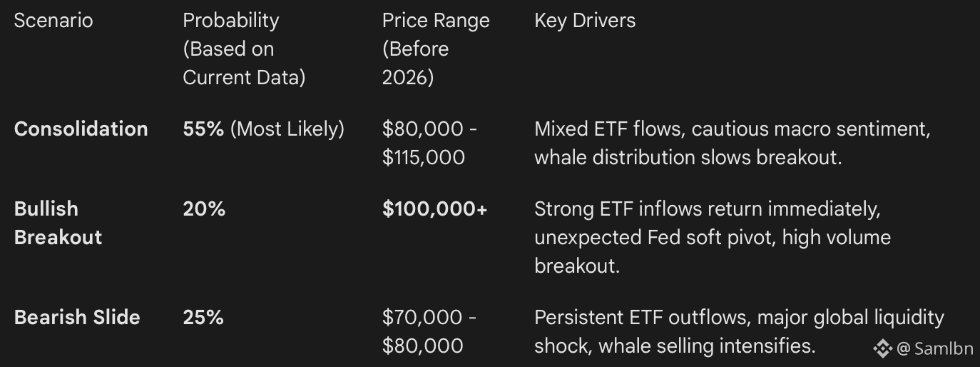Click the (Most Likely) label
Screen dimensions: 980x367
[x=287, y=129]
